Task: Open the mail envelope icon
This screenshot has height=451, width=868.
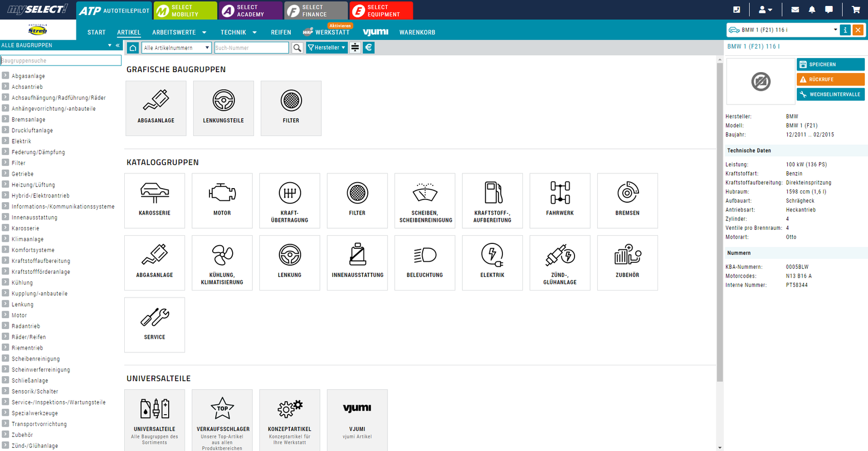Action: tap(795, 10)
